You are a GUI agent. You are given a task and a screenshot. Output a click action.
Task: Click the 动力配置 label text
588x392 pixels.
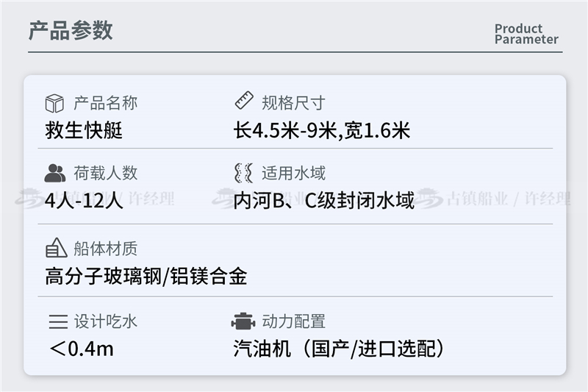(x=293, y=321)
